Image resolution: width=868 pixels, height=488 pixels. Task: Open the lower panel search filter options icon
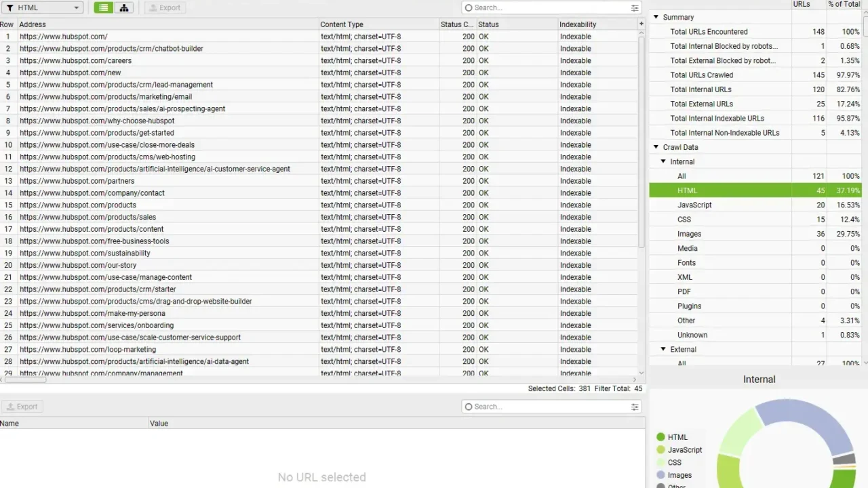(x=635, y=407)
